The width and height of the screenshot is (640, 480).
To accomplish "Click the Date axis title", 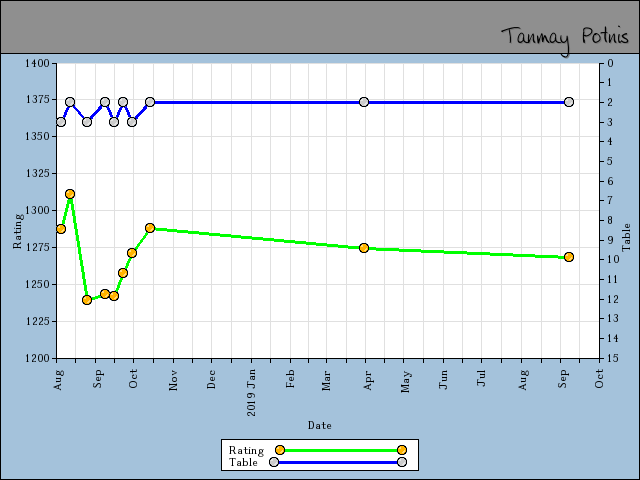I will [320, 425].
